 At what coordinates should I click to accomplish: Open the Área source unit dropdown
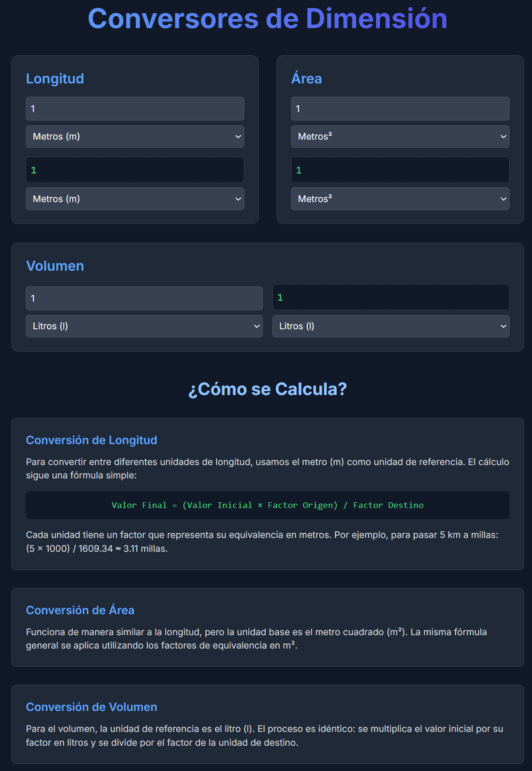400,137
